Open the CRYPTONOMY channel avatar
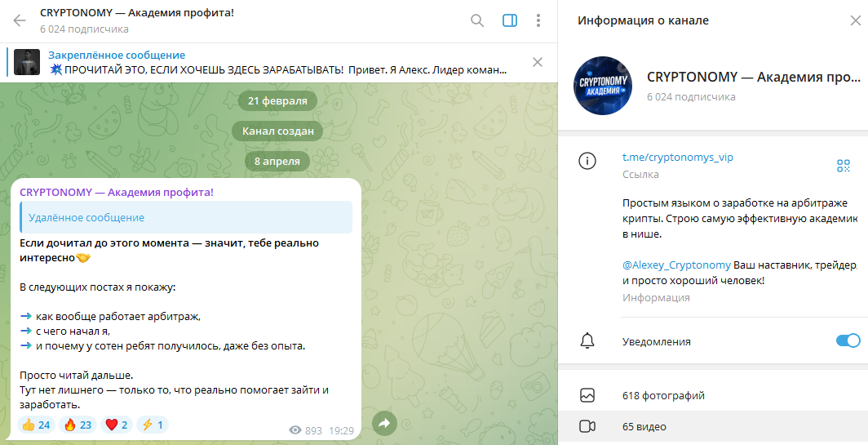 tap(603, 86)
